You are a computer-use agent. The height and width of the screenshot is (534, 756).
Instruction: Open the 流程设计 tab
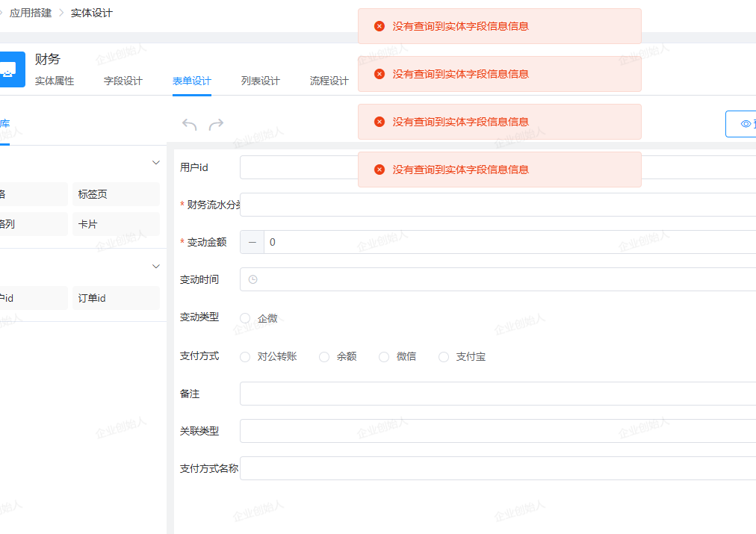(x=329, y=81)
